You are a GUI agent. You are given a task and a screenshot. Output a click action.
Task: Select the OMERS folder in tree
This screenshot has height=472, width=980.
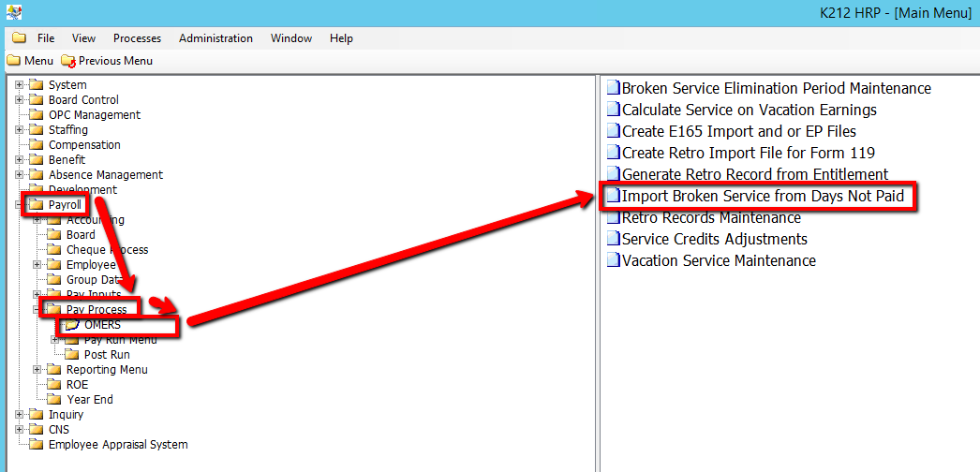102,325
